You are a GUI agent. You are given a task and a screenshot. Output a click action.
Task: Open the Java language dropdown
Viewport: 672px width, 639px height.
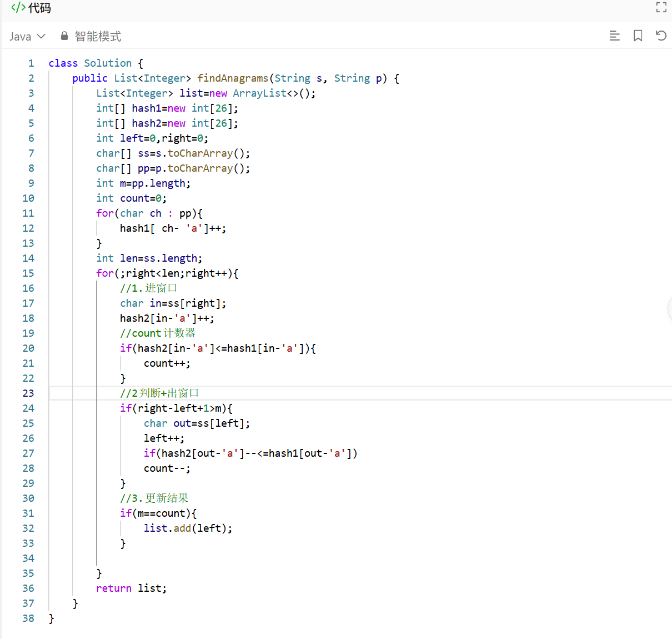(27, 37)
